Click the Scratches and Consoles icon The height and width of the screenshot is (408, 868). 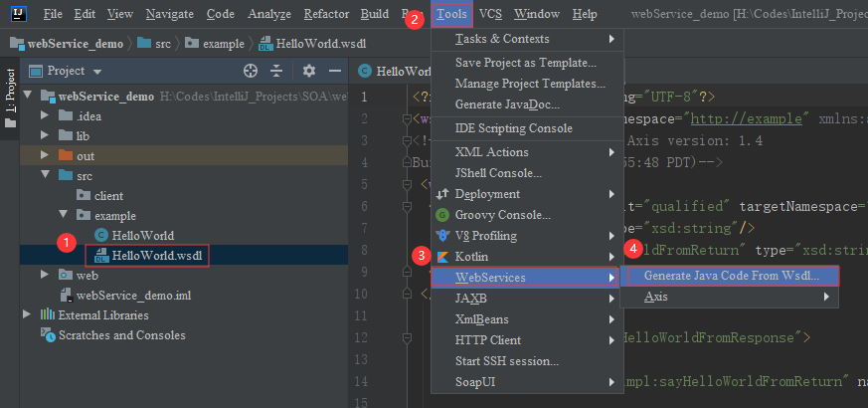coord(48,335)
